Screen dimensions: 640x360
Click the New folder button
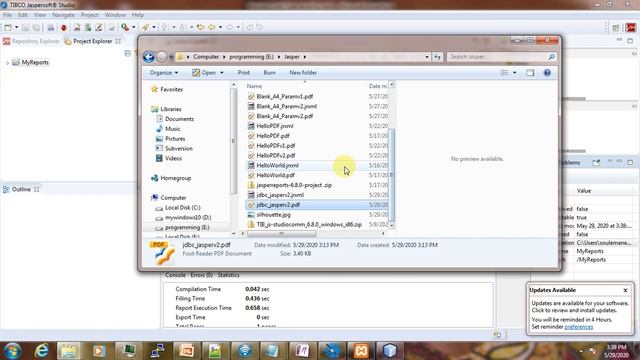pyautogui.click(x=303, y=73)
